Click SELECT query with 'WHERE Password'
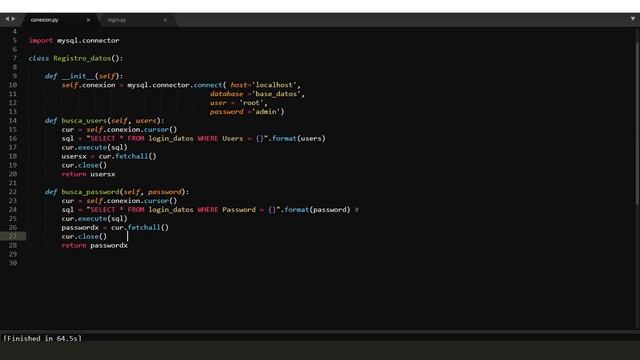Screen dimensions: 640x360 206,210
